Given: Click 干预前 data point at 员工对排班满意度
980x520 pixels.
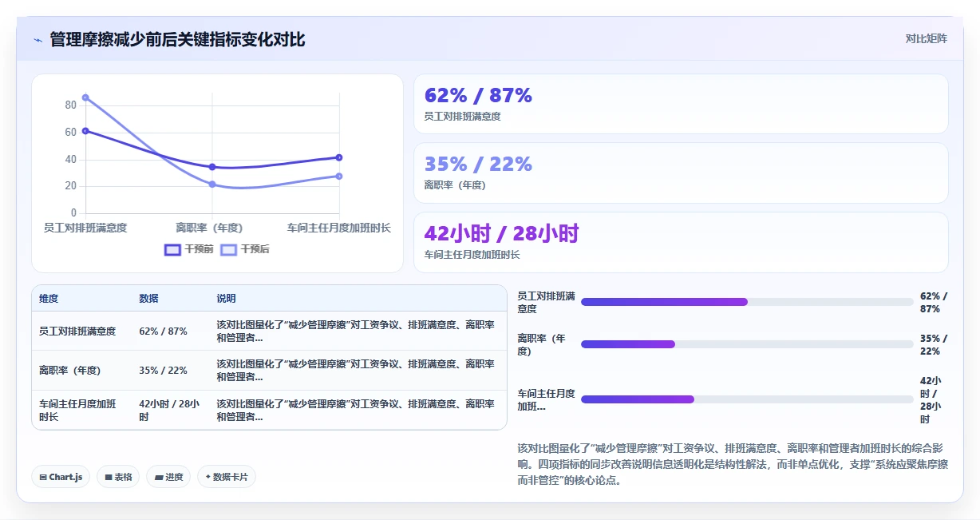Looking at the screenshot, I should [x=85, y=131].
